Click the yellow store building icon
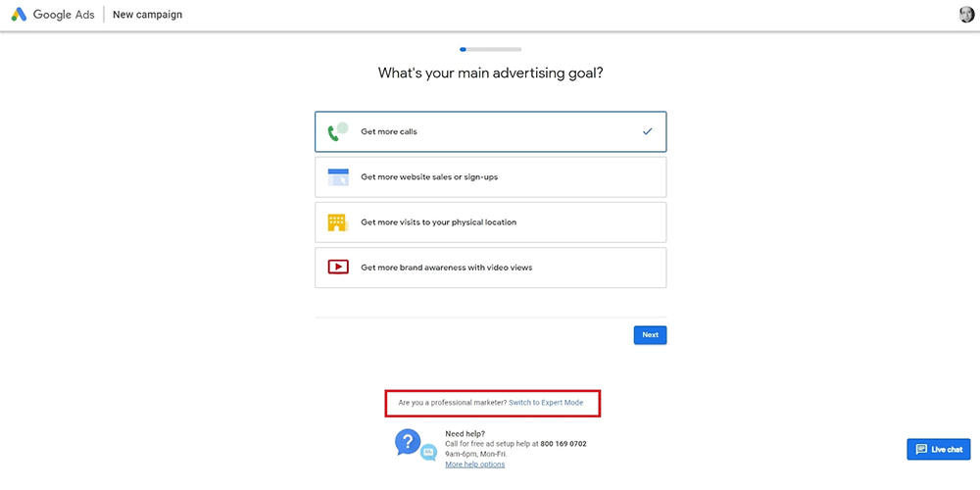Image resolution: width=980 pixels, height=490 pixels. coord(337,222)
